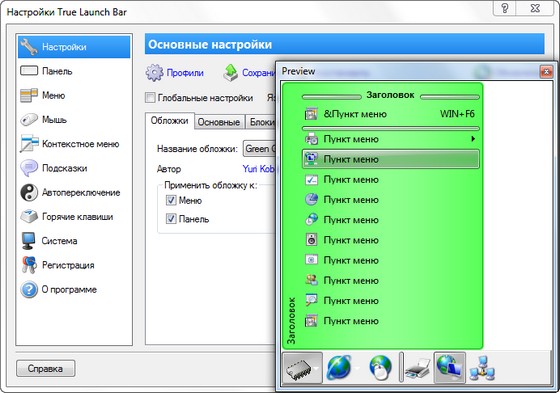The width and height of the screenshot is (560, 393).
Task: Click the toolbar separator grip in preview
Action: tap(401, 367)
